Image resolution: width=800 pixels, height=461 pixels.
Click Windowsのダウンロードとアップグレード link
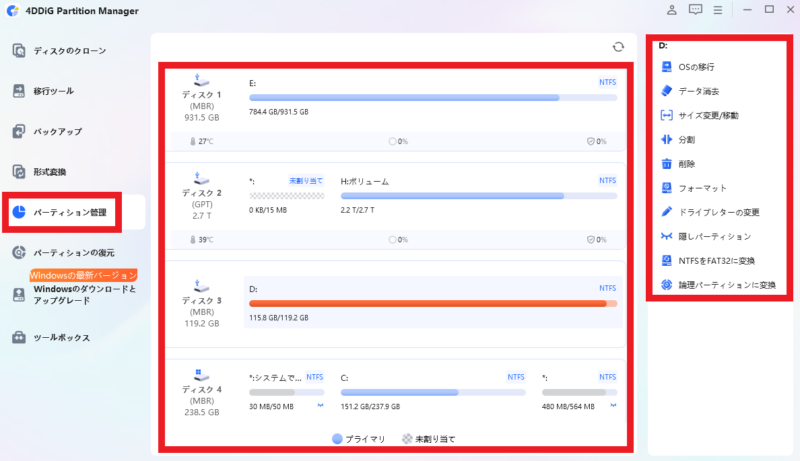(84, 294)
